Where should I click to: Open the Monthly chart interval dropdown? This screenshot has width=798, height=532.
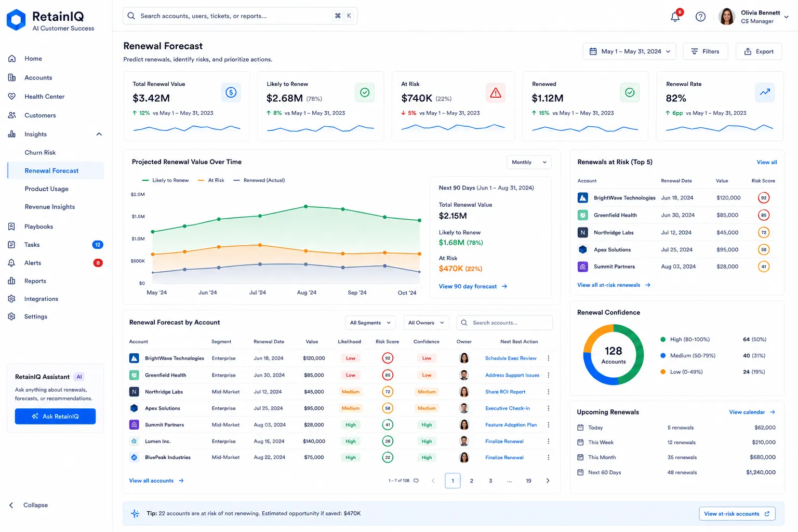(x=529, y=162)
